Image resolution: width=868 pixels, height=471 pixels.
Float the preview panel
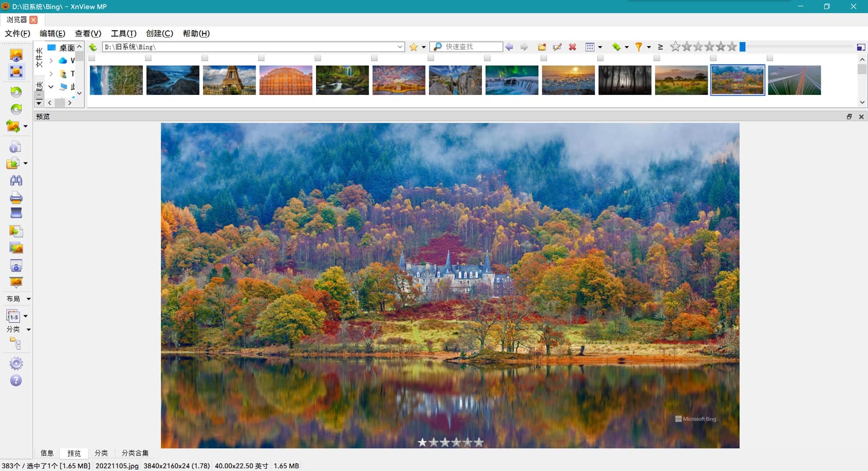coord(849,116)
